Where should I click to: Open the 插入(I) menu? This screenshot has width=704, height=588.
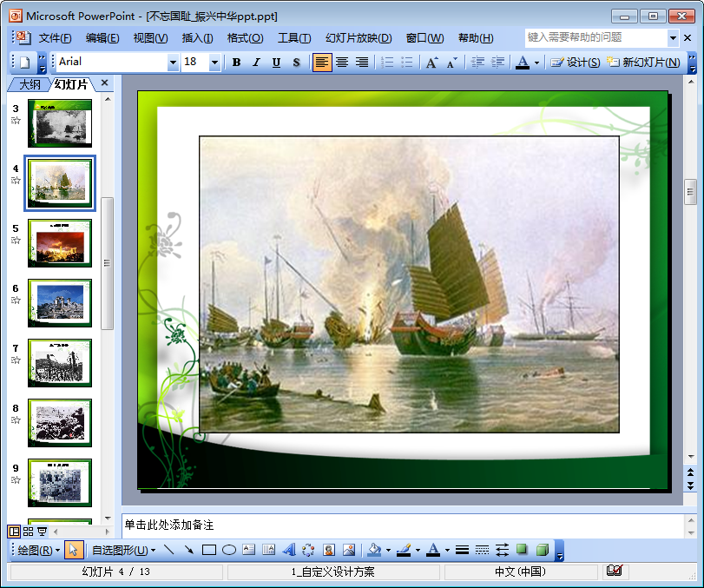point(197,38)
